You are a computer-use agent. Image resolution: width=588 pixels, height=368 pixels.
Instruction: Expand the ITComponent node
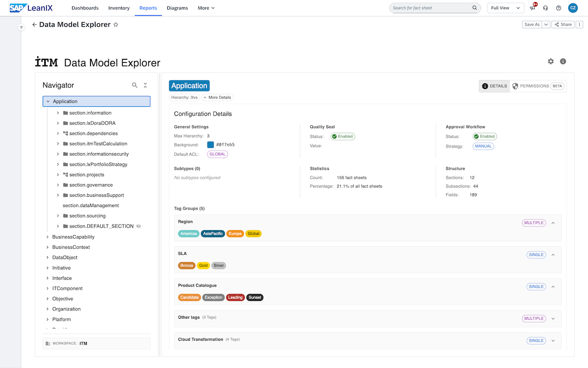[47, 288]
